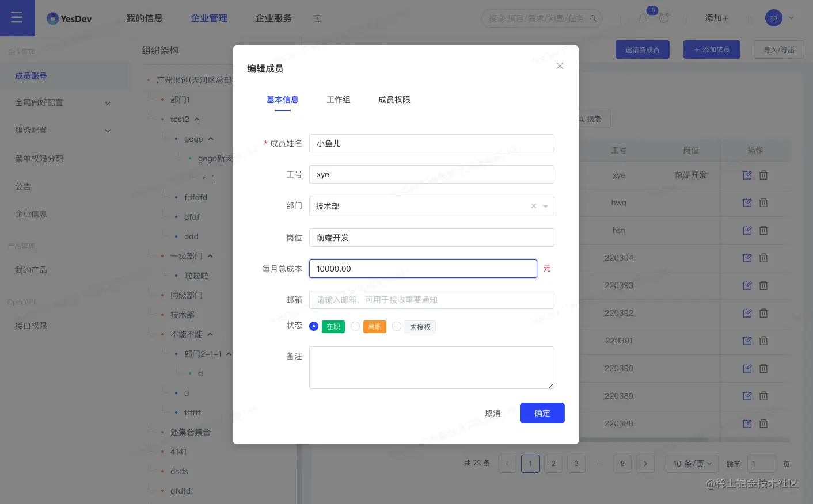Screen dimensions: 813x504
Task: Select the 未授权 status radio button
Action: click(397, 326)
